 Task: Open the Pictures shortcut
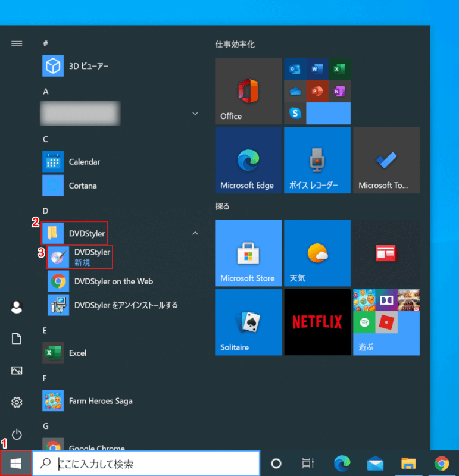[17, 370]
